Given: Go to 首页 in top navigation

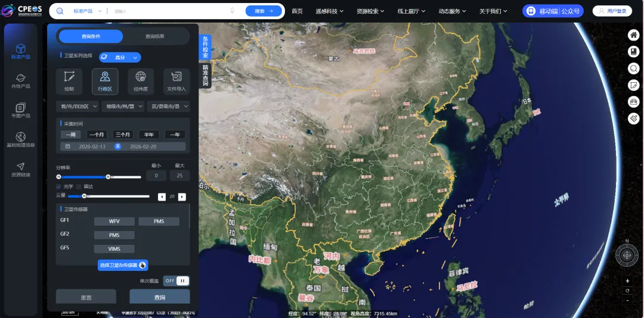Looking at the screenshot, I should pyautogui.click(x=297, y=11).
